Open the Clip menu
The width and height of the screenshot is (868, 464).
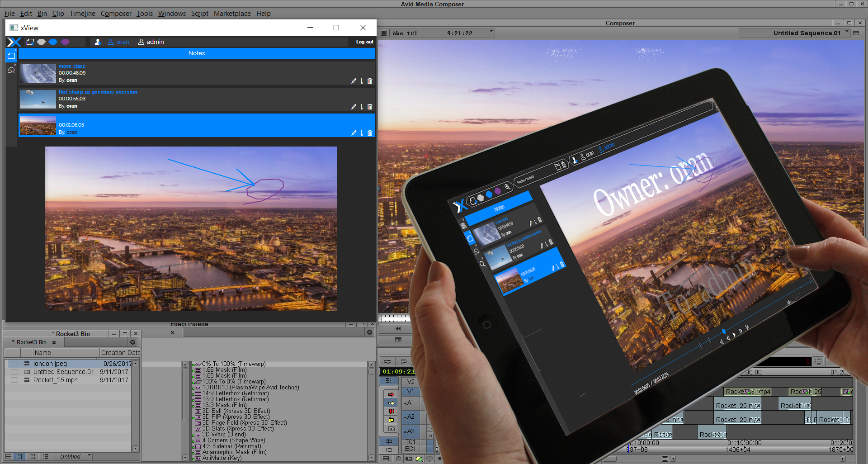[58, 14]
